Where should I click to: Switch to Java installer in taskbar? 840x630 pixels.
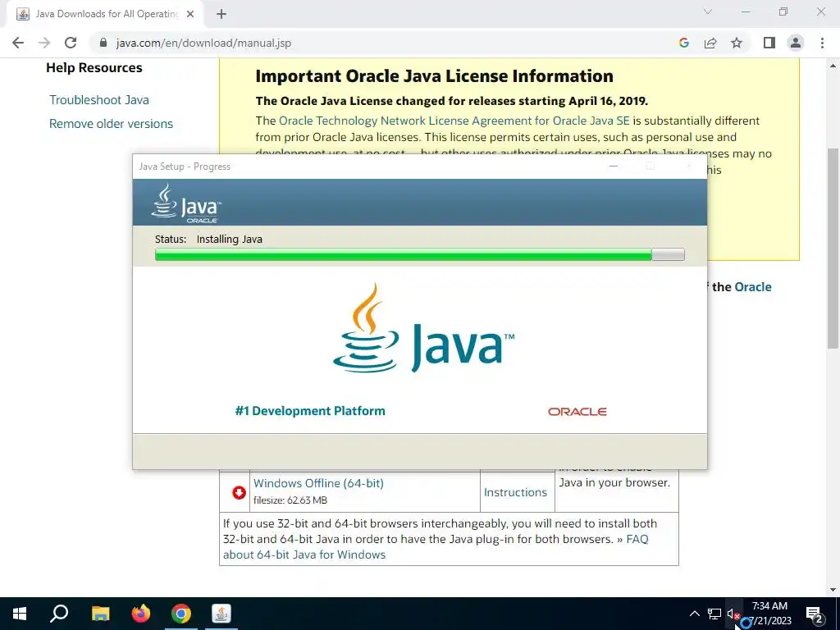click(x=221, y=614)
